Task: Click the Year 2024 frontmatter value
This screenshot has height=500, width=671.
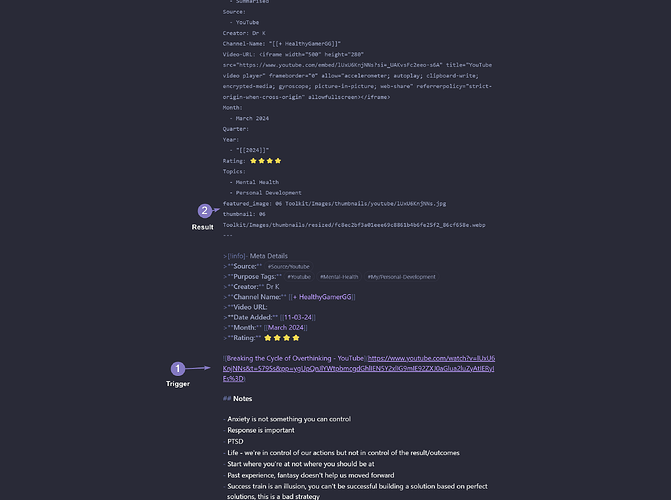Action: pyautogui.click(x=251, y=149)
